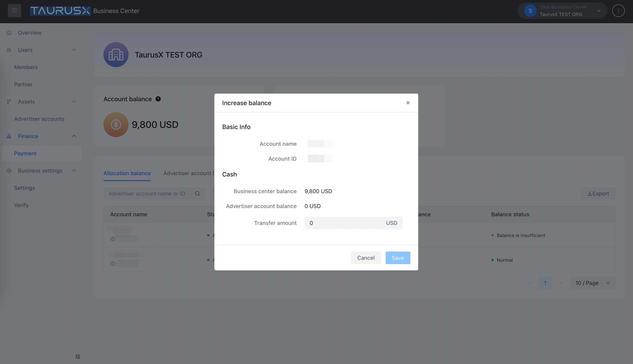Screen dimensions: 633x364
Task: Click the Business settings gear icon
Action: click(9, 171)
